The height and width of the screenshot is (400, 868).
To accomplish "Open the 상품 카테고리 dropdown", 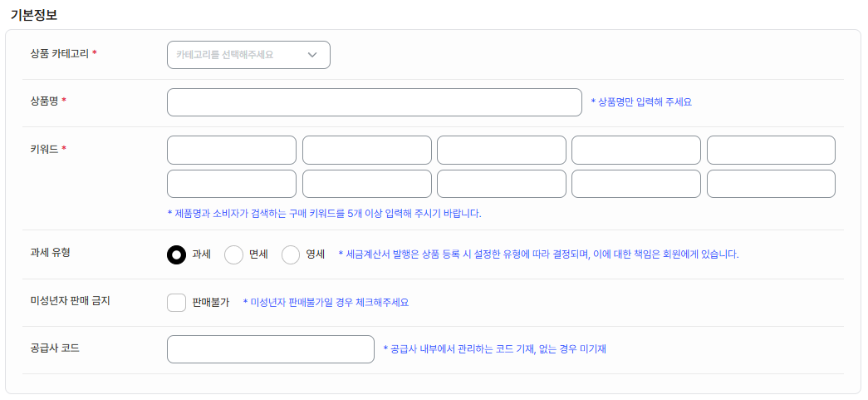I will click(248, 55).
